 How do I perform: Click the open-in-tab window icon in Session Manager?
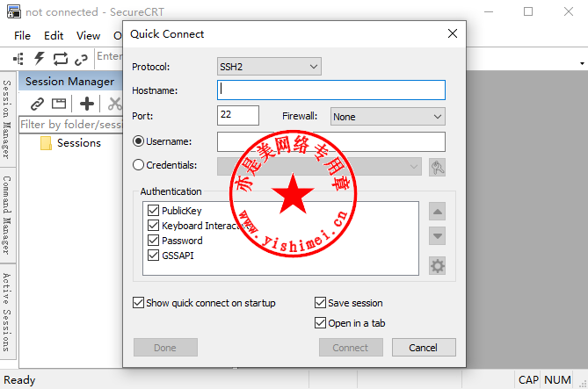59,104
